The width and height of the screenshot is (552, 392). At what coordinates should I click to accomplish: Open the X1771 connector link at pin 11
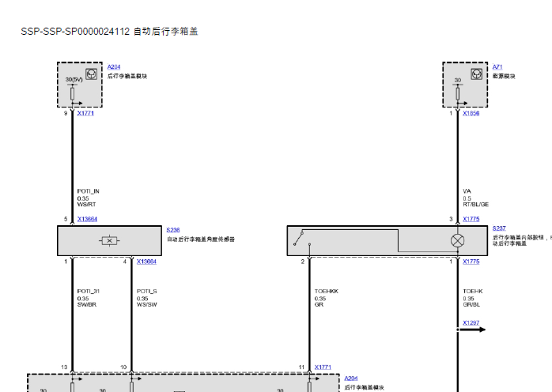click(x=323, y=367)
